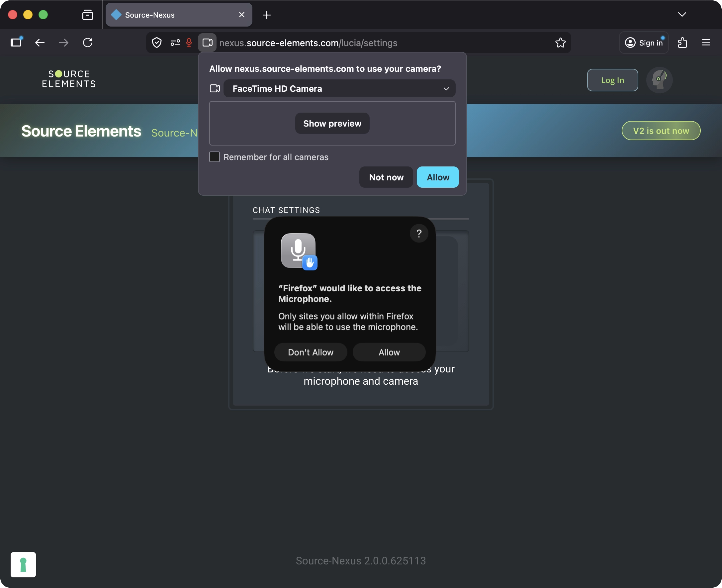
Task: Open the tracking protection shield icon
Action: click(156, 43)
